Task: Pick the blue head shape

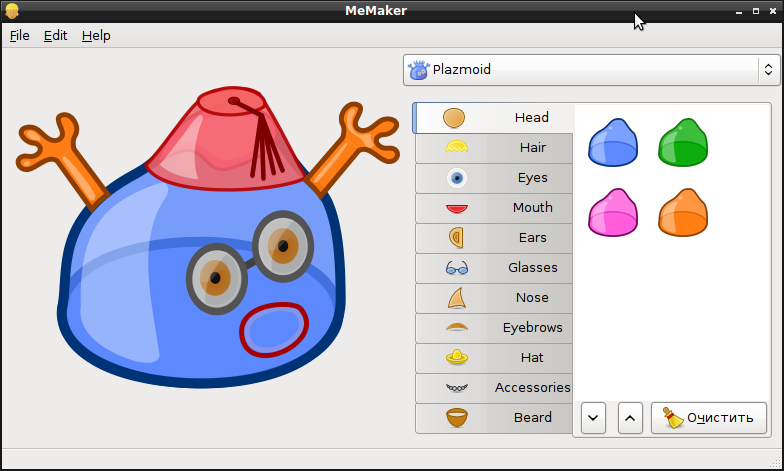Action: tap(612, 142)
